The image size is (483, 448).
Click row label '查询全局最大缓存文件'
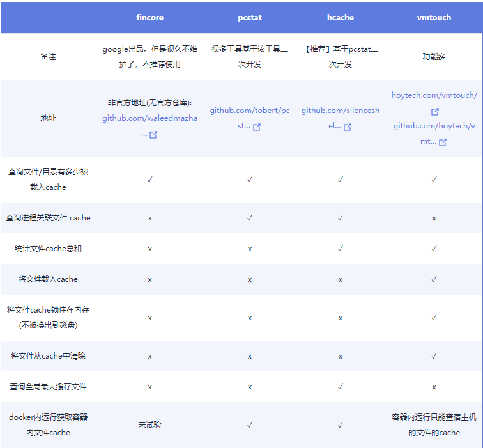tap(48, 387)
